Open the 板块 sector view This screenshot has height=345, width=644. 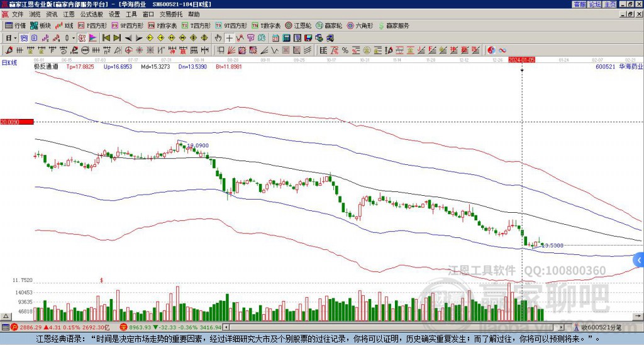point(41,25)
